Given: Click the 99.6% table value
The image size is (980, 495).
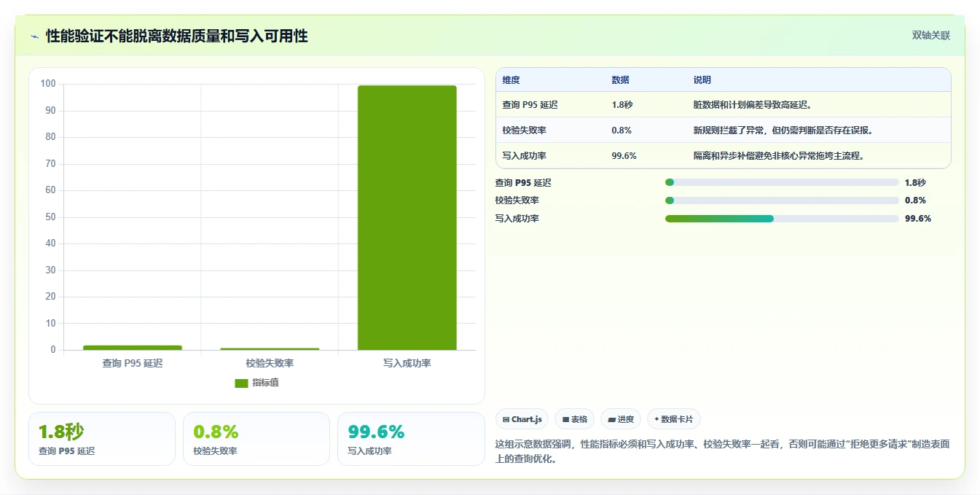Looking at the screenshot, I should pos(624,156).
